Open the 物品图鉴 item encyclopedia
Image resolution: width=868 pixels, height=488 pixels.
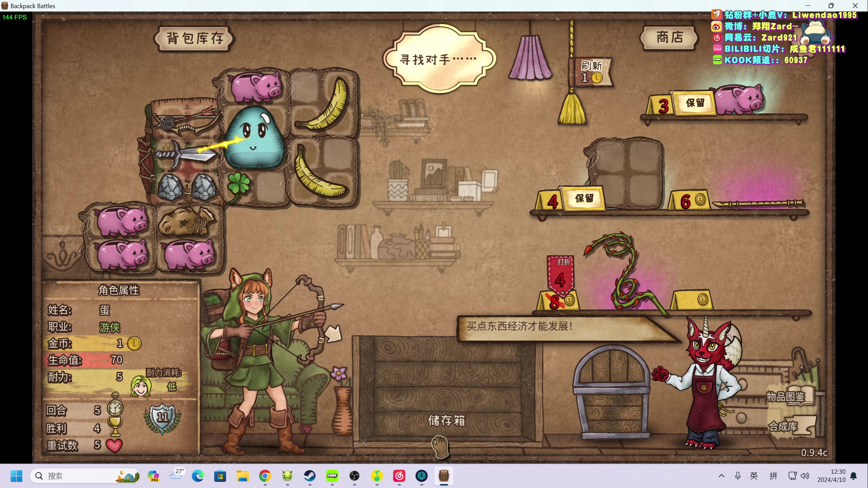click(x=786, y=396)
